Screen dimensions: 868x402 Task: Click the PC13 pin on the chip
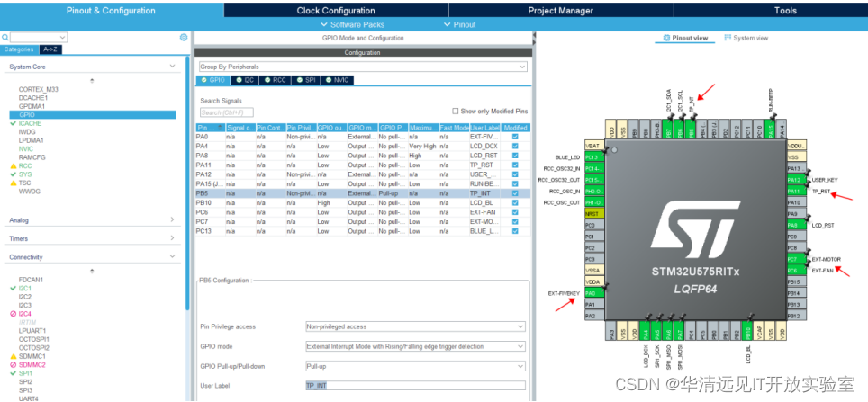click(x=594, y=157)
